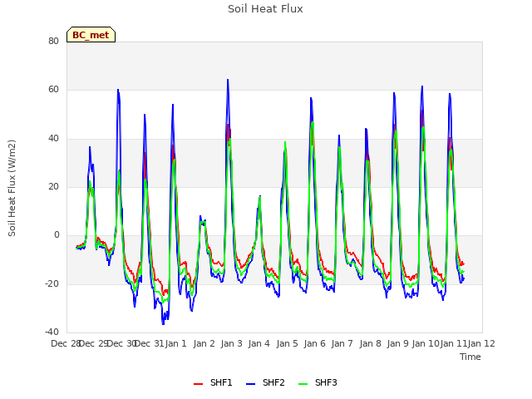Click the Jan 2 x-axis tick label
This screenshot has height=399, width=532.
coord(204,343)
